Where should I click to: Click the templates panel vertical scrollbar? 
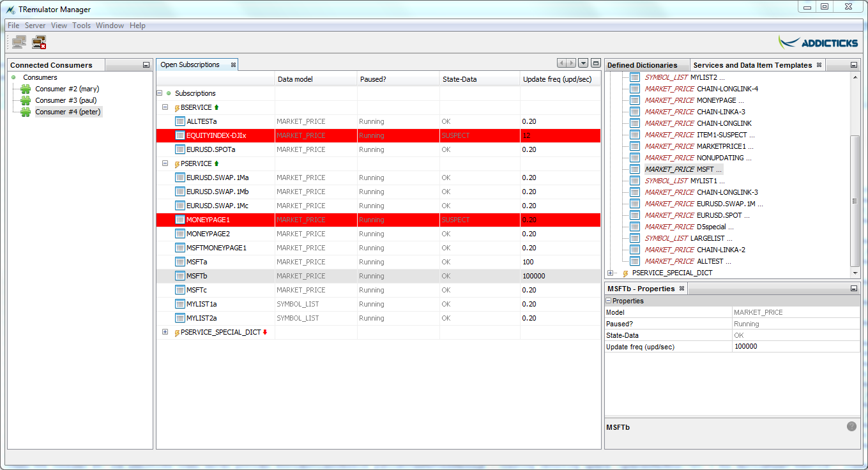click(x=855, y=201)
